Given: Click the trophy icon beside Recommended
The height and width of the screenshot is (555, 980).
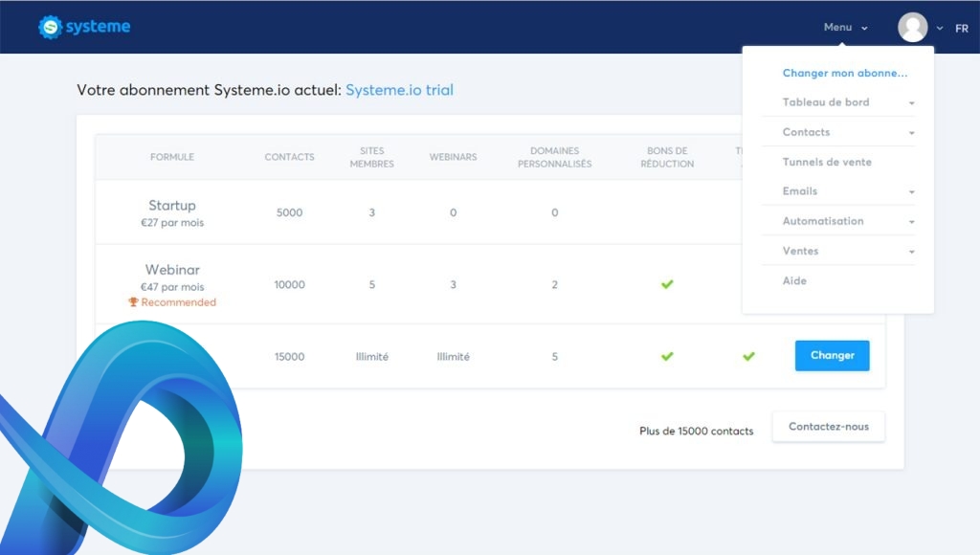Looking at the screenshot, I should click(133, 301).
